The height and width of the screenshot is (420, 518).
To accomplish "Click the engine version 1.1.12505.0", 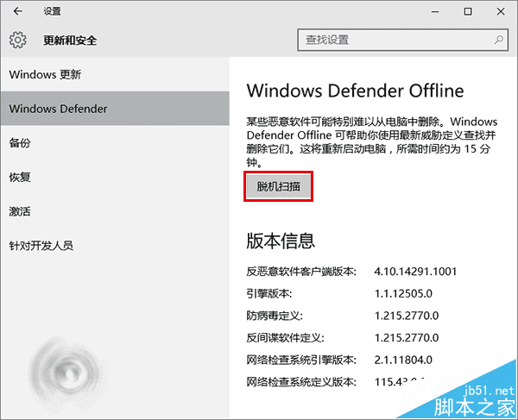I will pos(403,293).
